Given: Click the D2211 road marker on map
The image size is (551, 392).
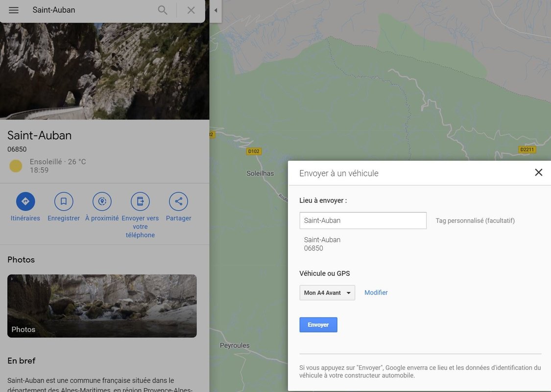Looking at the screenshot, I should coord(527,149).
